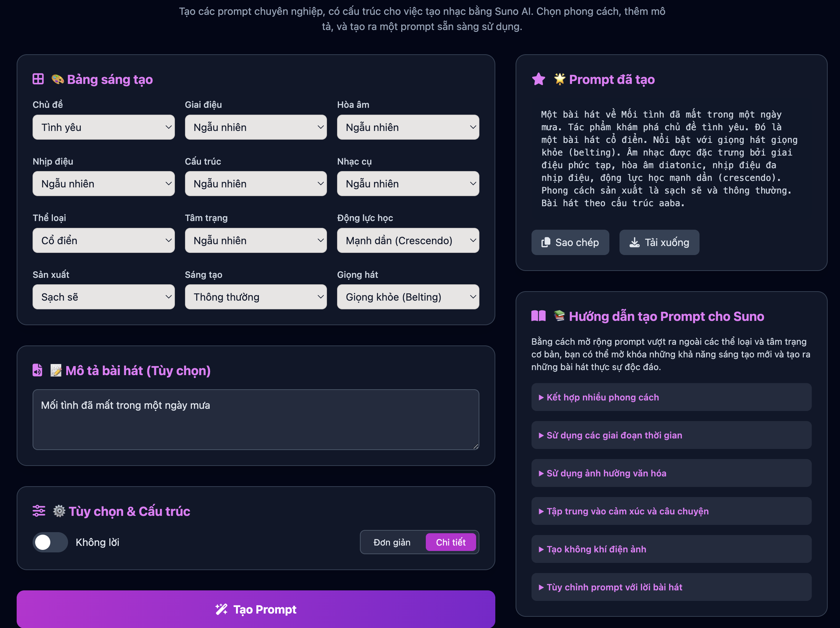Open the Thể loại dropdown showing Cổ điển
840x628 pixels.
(x=103, y=241)
